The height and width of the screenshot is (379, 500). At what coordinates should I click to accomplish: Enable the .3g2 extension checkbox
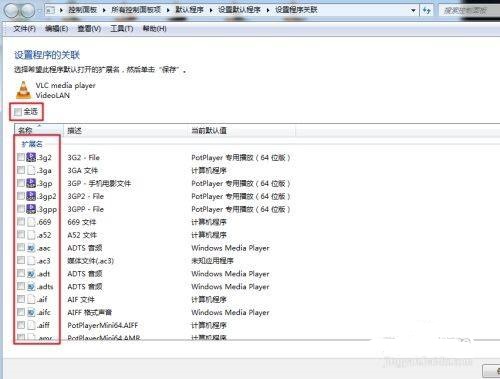(21, 157)
